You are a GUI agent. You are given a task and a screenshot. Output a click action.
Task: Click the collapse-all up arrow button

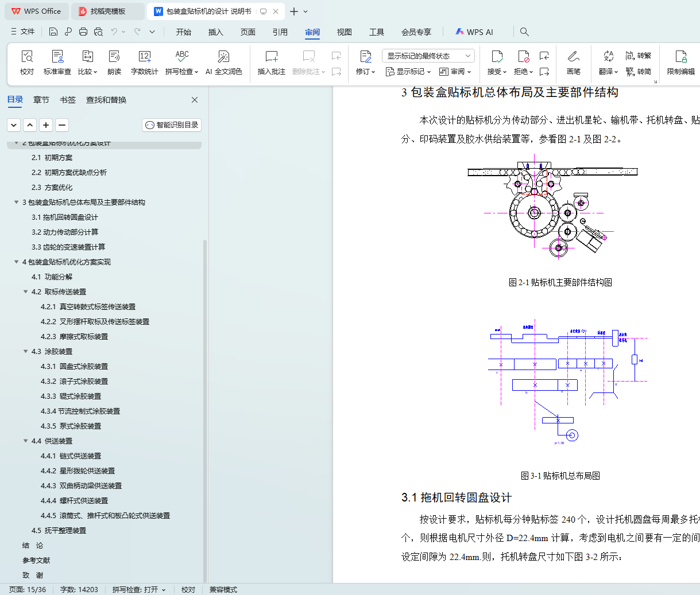tap(30, 125)
